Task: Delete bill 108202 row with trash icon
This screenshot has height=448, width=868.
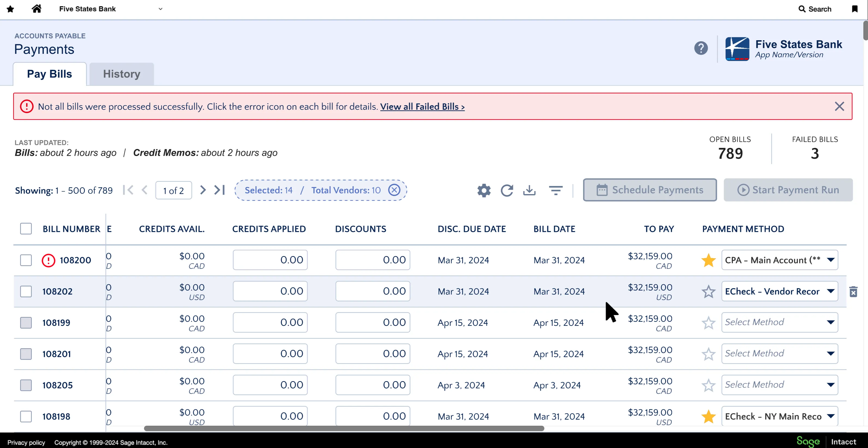Action: pyautogui.click(x=853, y=292)
